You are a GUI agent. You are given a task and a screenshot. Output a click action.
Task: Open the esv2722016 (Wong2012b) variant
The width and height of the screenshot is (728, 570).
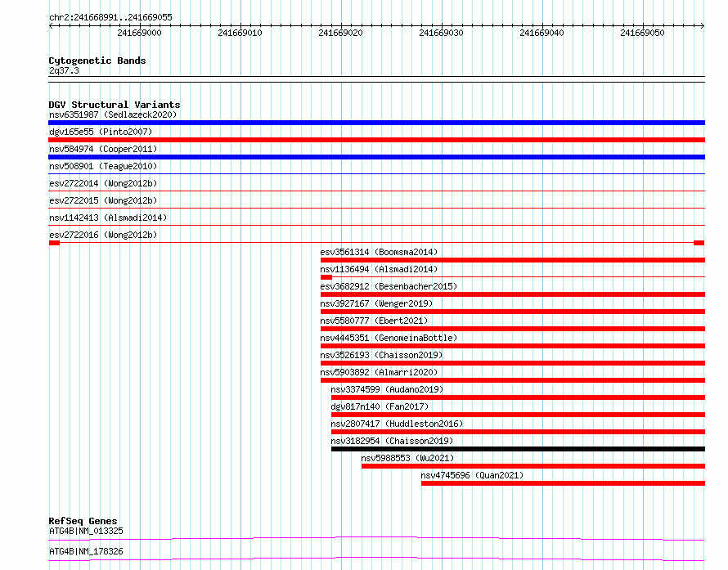(103, 235)
